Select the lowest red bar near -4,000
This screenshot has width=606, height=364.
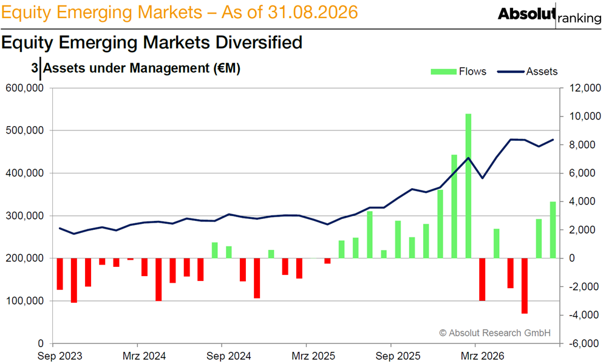click(x=525, y=286)
